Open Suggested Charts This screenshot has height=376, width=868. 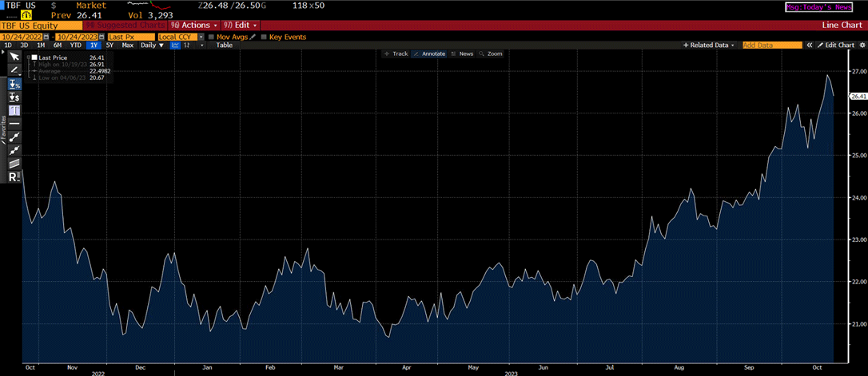tap(125, 26)
